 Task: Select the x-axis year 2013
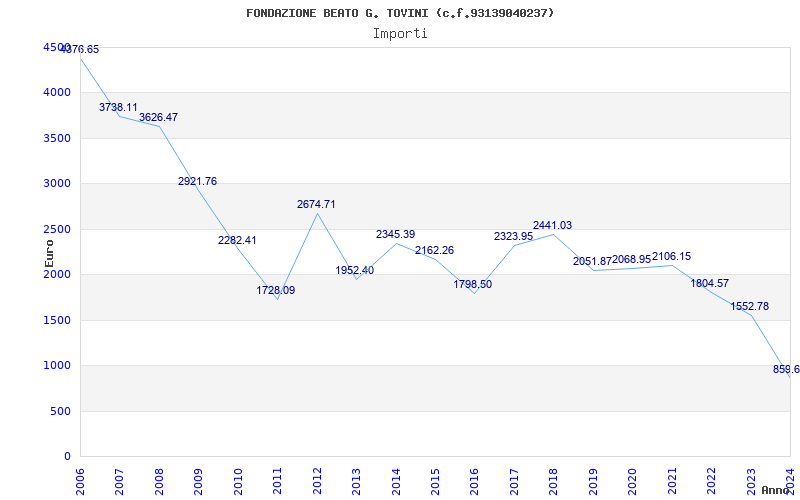356,482
